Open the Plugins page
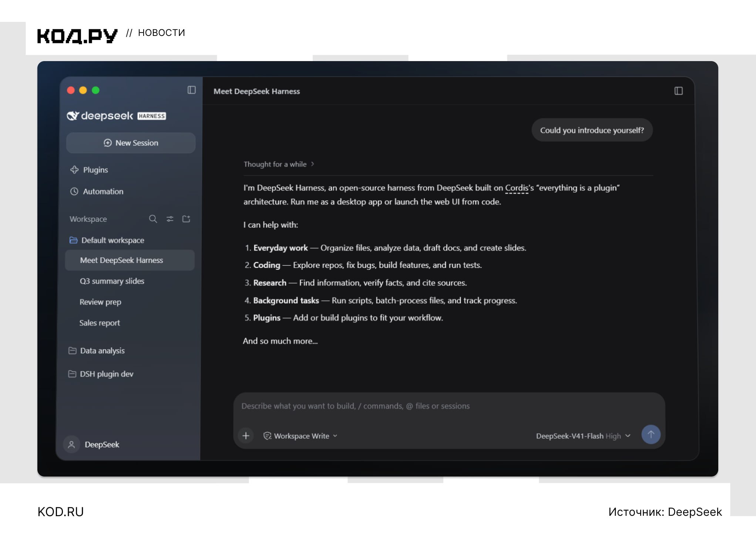This screenshot has height=538, width=756. click(89, 170)
